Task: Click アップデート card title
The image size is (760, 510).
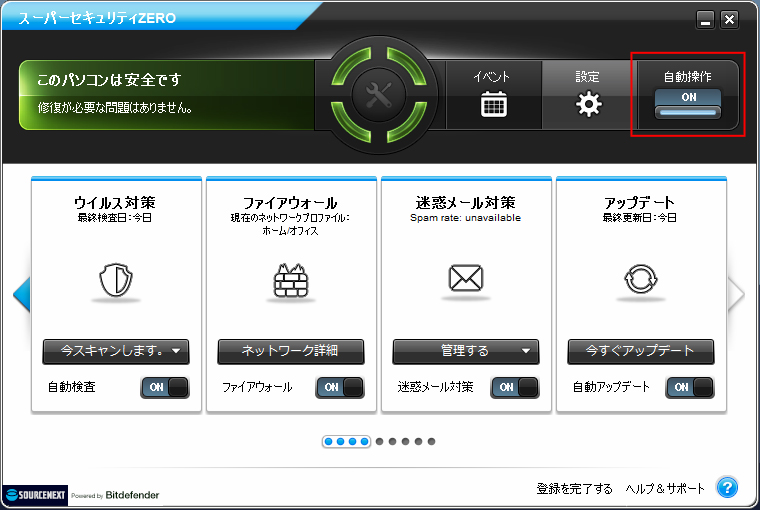Action: (640, 202)
